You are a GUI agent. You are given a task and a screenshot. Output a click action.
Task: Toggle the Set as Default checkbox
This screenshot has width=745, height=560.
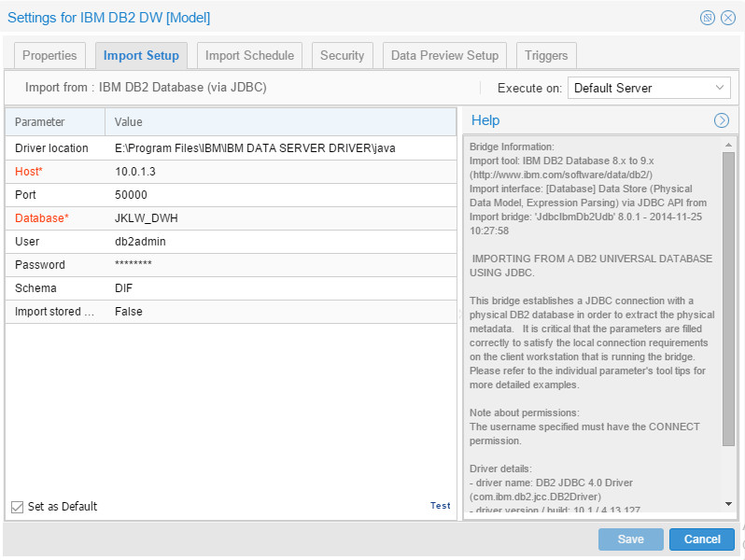[17, 507]
